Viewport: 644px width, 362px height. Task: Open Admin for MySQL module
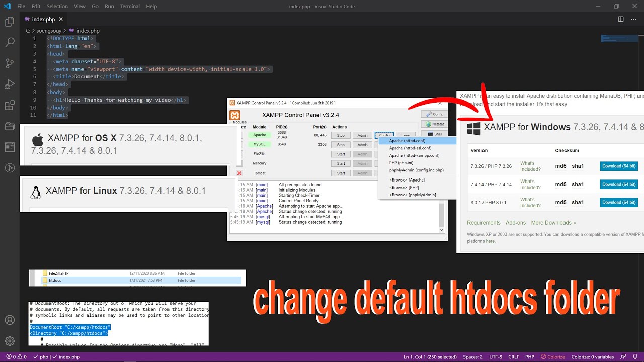(x=362, y=145)
